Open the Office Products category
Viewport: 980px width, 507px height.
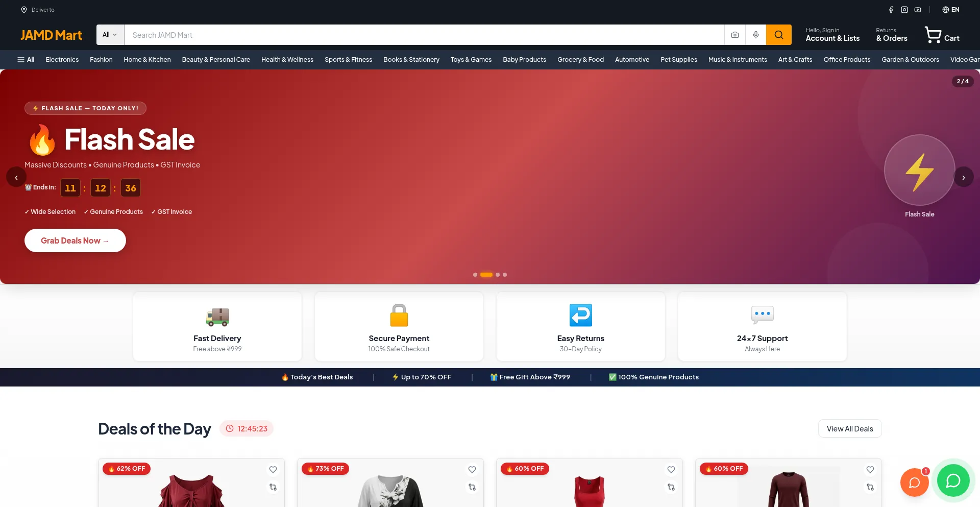847,60
